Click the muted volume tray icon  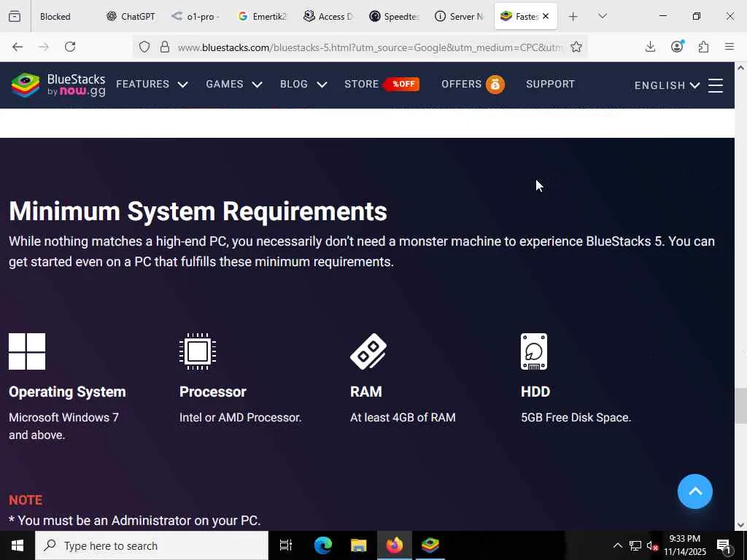[652, 545]
